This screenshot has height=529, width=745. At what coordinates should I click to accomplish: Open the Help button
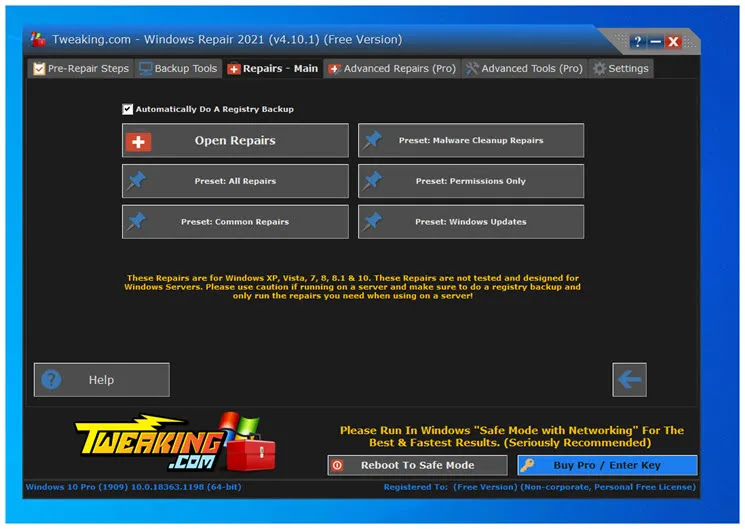pyautogui.click(x=102, y=380)
